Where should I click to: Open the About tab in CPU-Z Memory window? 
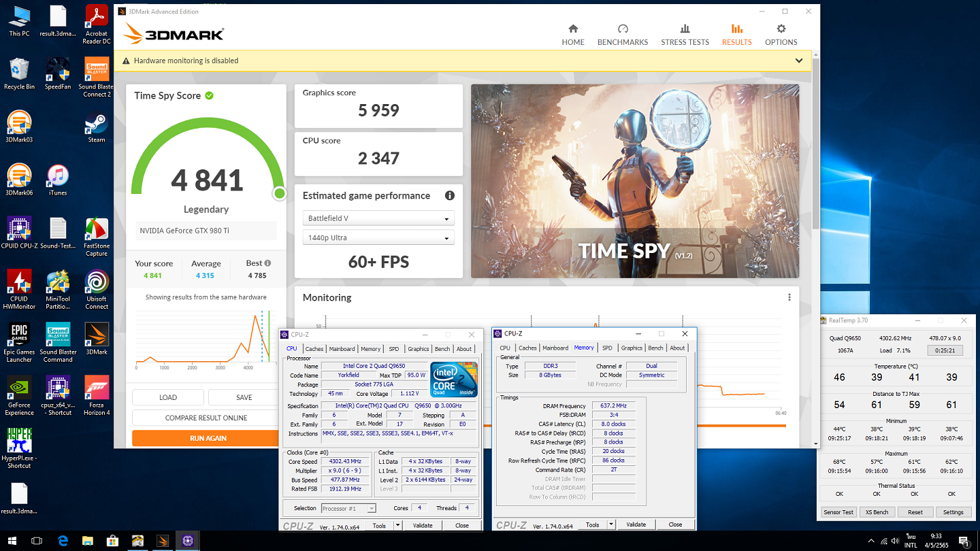[677, 348]
